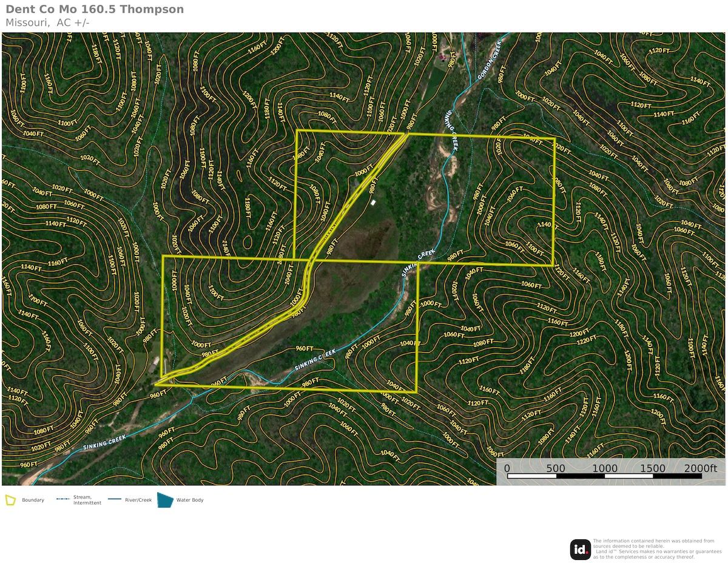
Task: Click the River/Creek legend line symbol
Action: [x=115, y=500]
